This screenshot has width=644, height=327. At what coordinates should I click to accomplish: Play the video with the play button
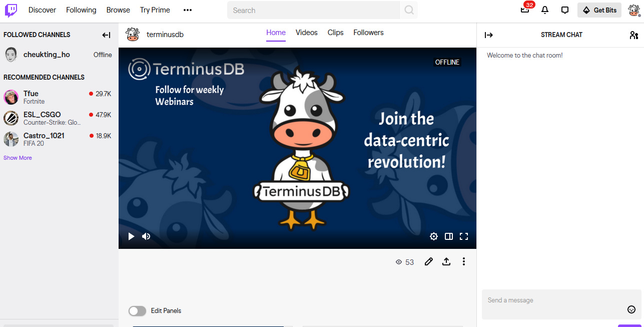[131, 236]
